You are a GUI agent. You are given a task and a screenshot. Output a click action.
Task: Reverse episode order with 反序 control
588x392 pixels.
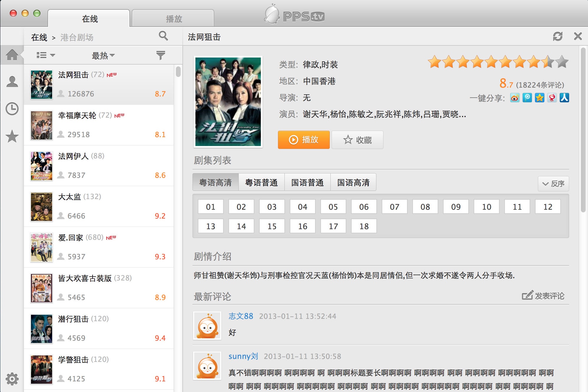554,183
